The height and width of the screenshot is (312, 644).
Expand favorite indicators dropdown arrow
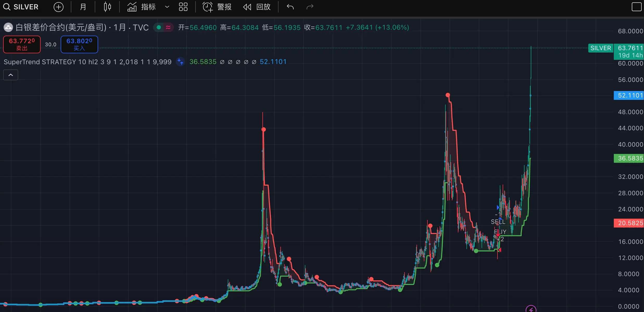[167, 7]
